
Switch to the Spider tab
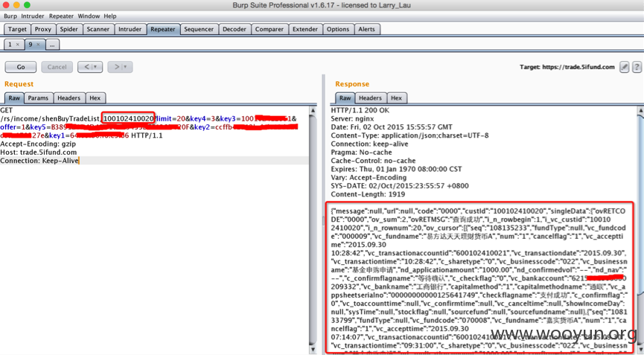point(69,29)
